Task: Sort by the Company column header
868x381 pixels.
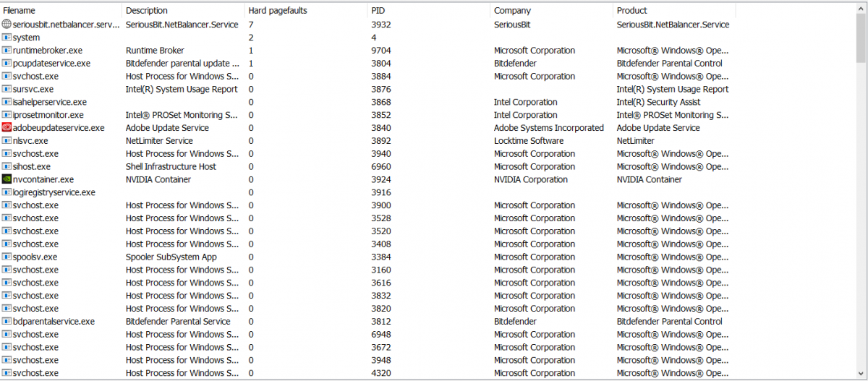Action: 552,11
